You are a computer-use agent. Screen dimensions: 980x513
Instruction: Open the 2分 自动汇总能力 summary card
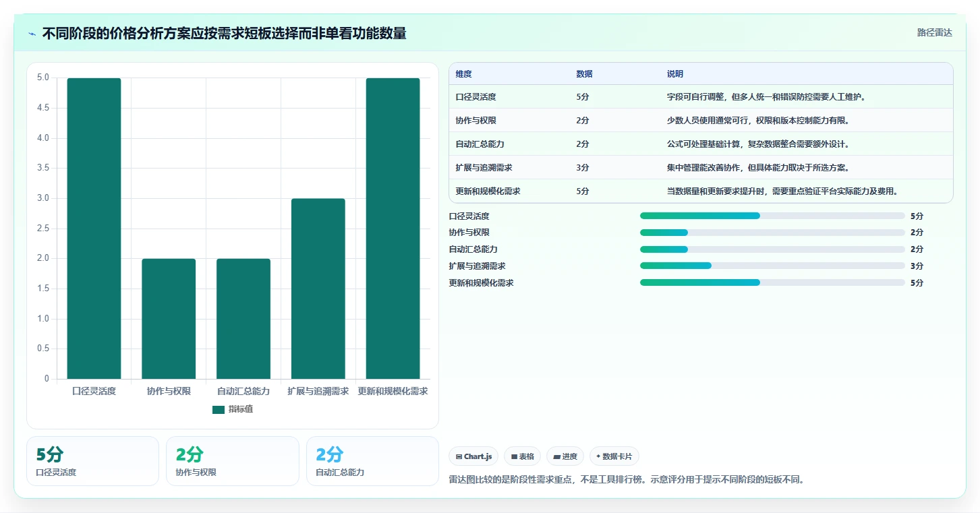click(372, 461)
